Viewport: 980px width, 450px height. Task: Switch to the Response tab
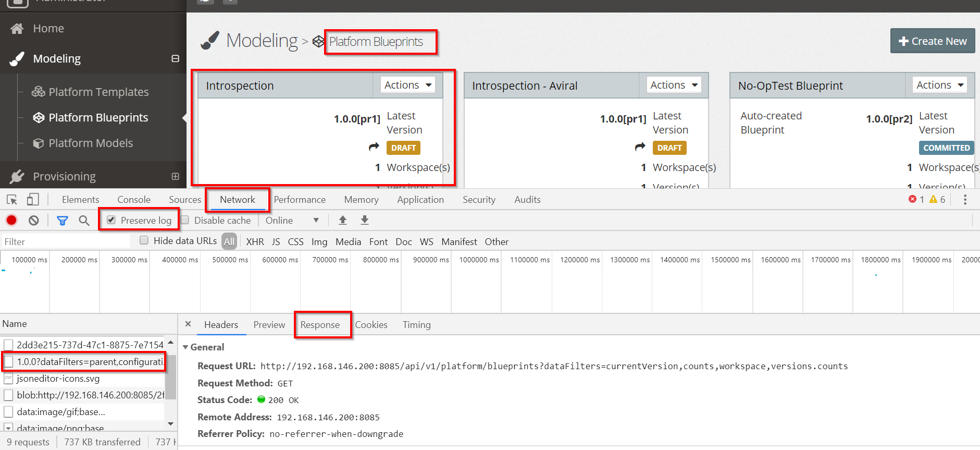(x=320, y=325)
